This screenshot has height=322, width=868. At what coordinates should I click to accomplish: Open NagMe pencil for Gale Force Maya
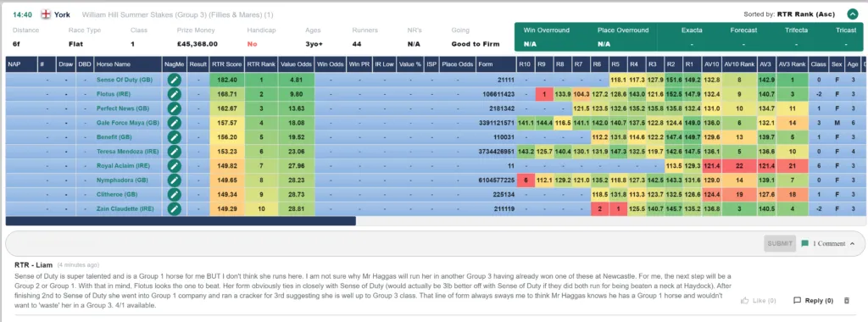click(175, 123)
